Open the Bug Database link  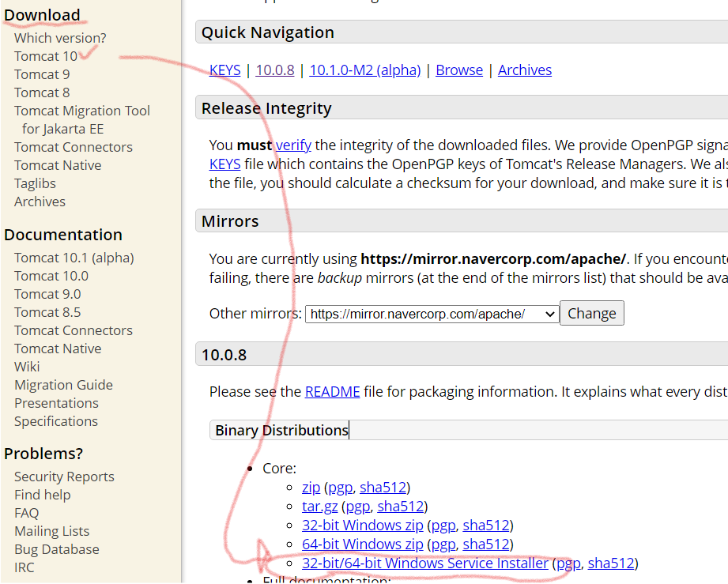[x=57, y=549]
